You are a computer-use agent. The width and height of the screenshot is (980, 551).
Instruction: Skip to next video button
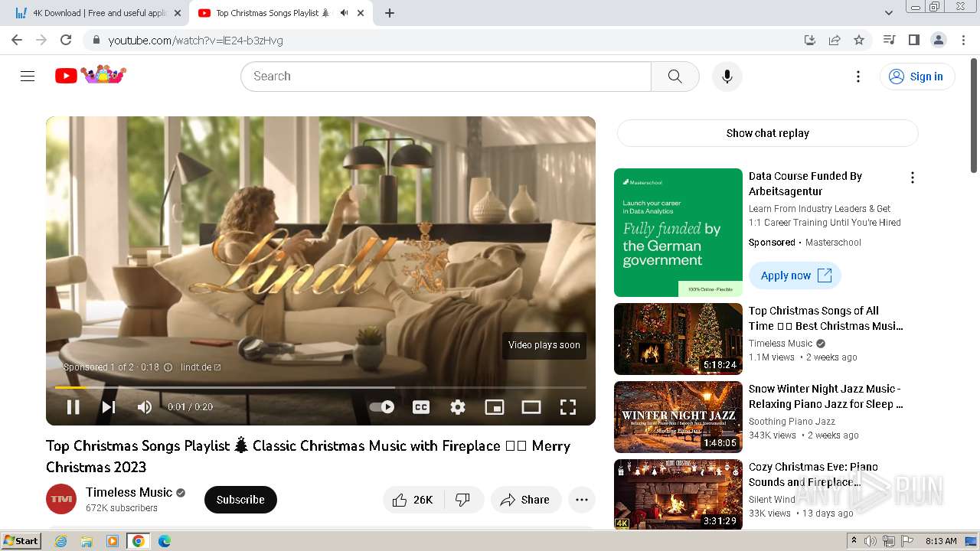(x=109, y=407)
